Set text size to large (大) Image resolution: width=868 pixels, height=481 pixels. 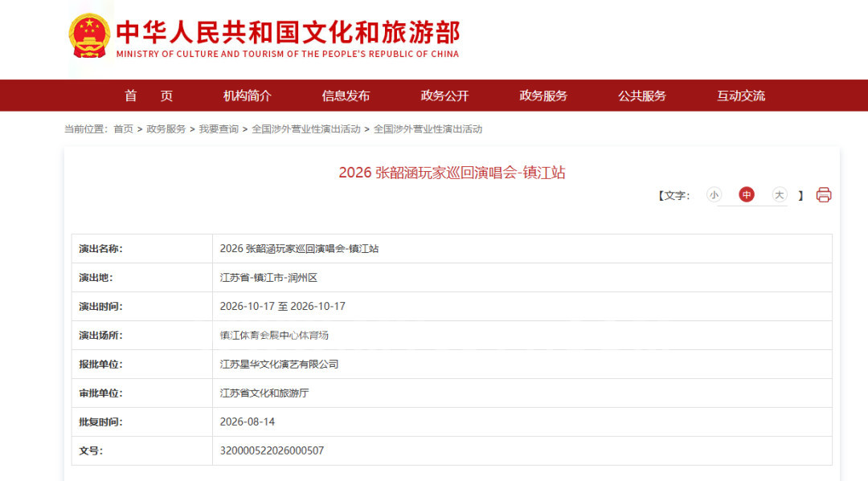779,194
